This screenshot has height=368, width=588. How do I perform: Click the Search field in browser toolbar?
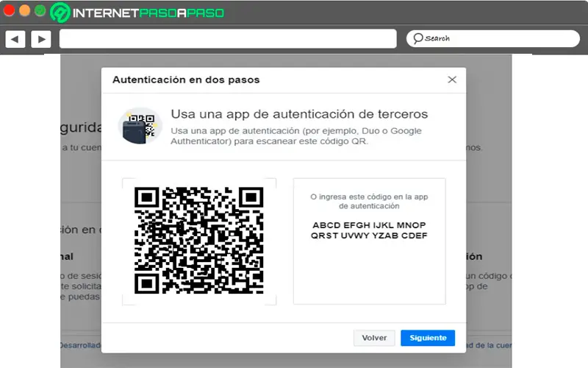tap(492, 39)
